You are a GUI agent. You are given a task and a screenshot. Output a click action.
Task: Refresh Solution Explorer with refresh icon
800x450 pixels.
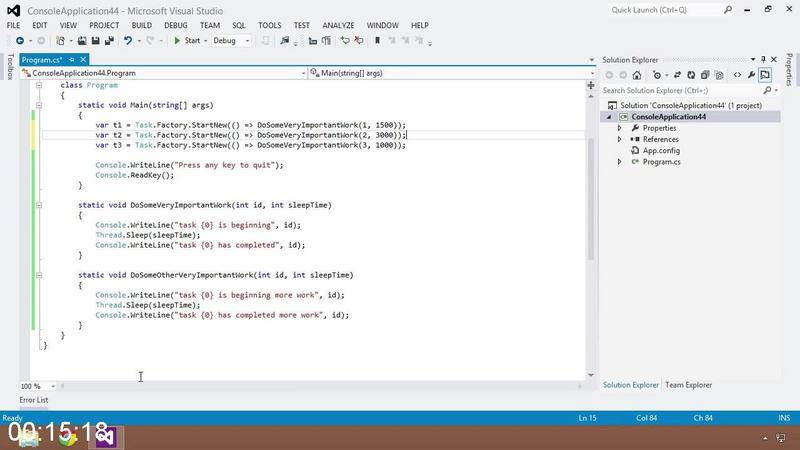click(691, 76)
